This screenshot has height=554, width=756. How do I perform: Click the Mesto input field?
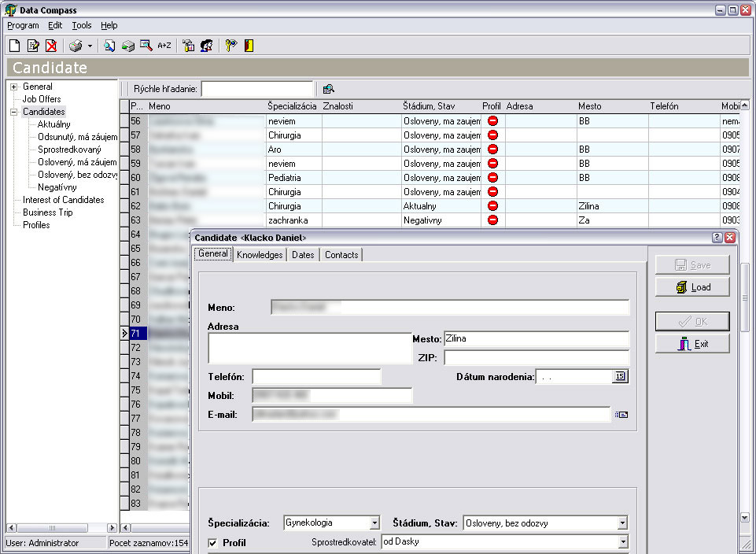(x=537, y=339)
